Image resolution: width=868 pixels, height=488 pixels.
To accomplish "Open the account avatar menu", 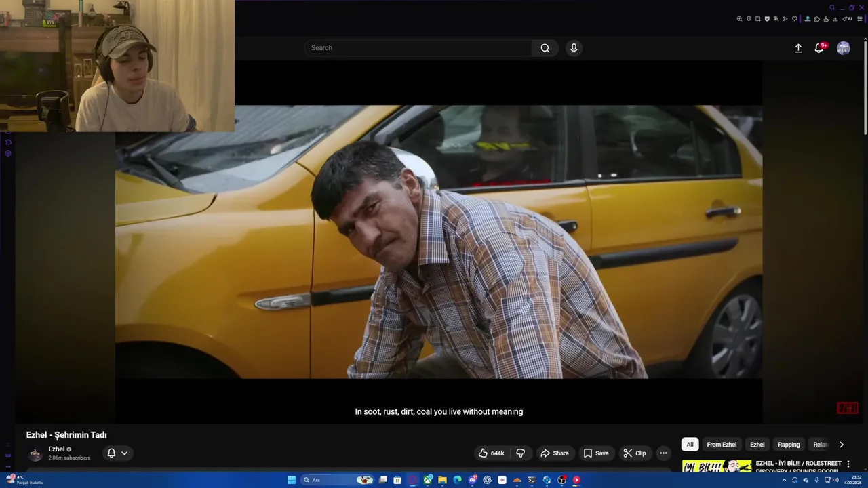I will 844,48.
